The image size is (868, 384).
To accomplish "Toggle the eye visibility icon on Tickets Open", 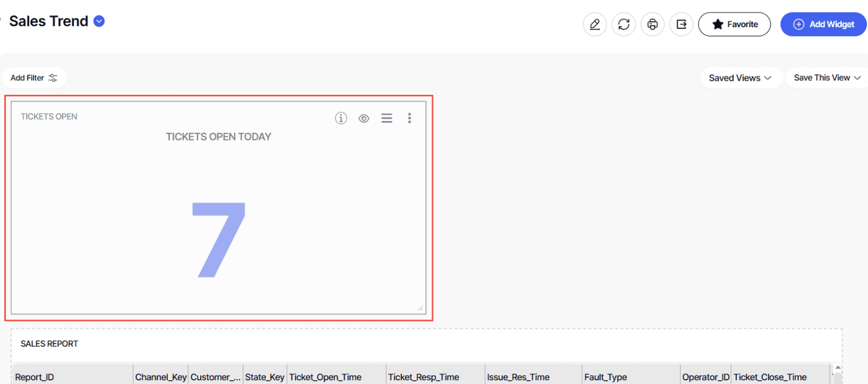I will pyautogui.click(x=364, y=118).
